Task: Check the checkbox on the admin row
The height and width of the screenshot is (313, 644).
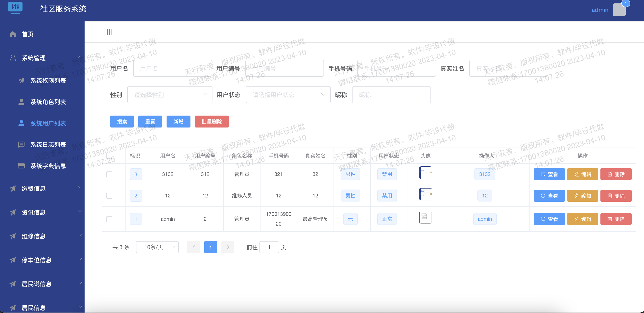Action: click(x=109, y=219)
